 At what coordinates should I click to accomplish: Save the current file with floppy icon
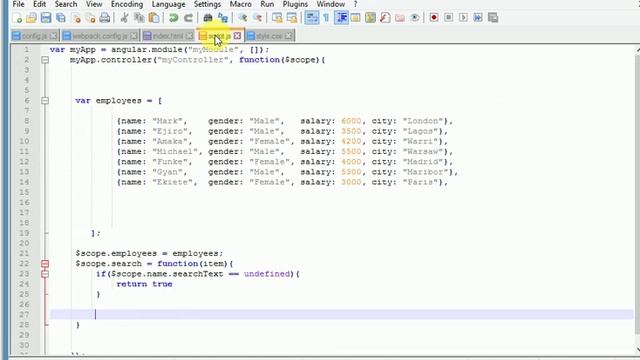(x=46, y=18)
